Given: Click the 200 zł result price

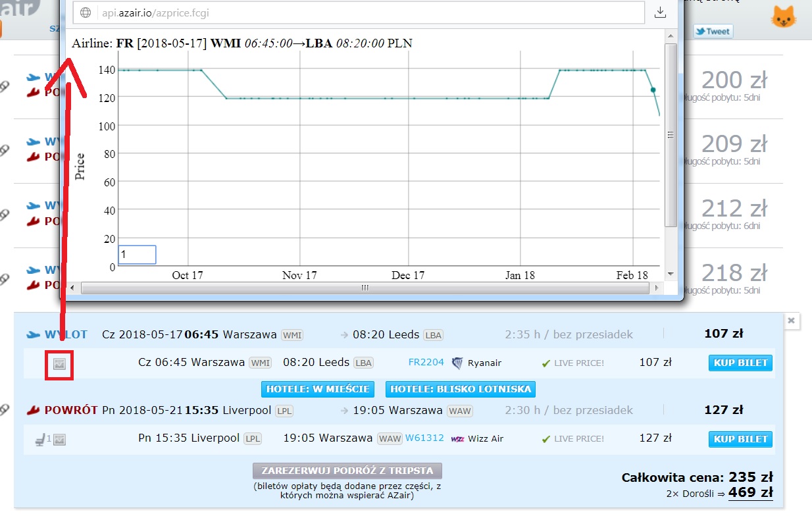Looking at the screenshot, I should pyautogui.click(x=734, y=80).
